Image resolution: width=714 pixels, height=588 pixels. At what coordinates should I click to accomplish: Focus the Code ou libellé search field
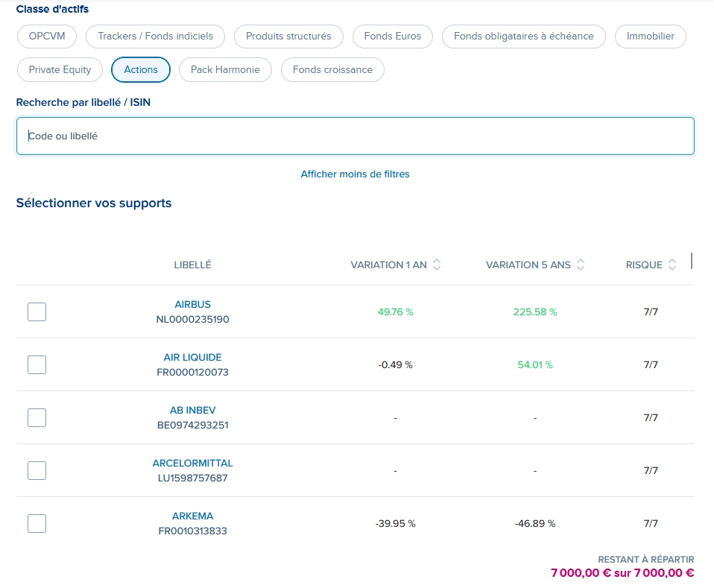coord(355,136)
